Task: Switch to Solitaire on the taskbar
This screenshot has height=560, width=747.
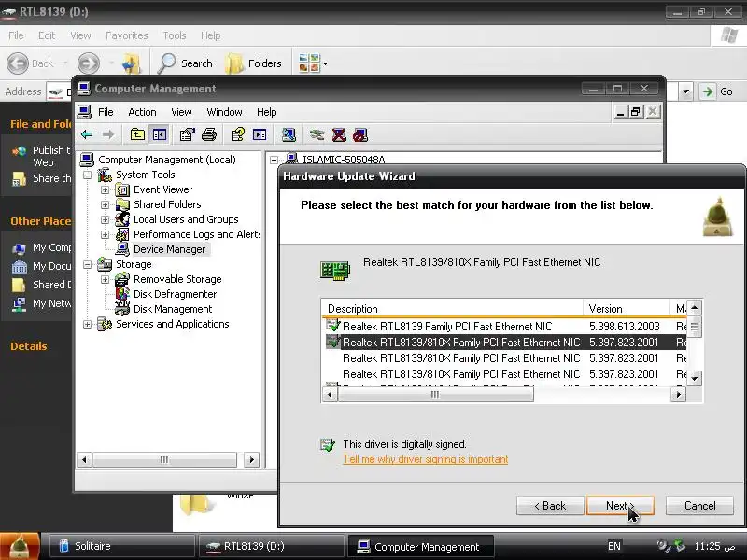Action: (122, 546)
